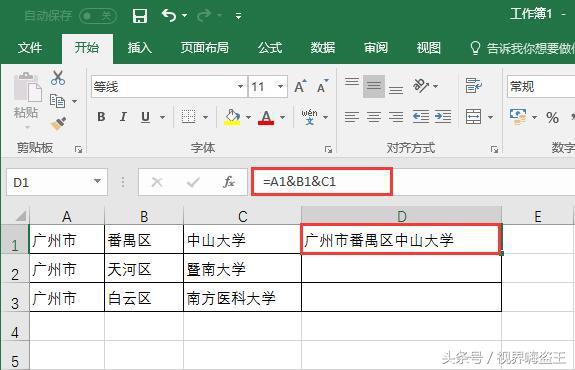Open the Undo history dropdown arrow
The width and height of the screenshot is (575, 370).
[x=184, y=15]
